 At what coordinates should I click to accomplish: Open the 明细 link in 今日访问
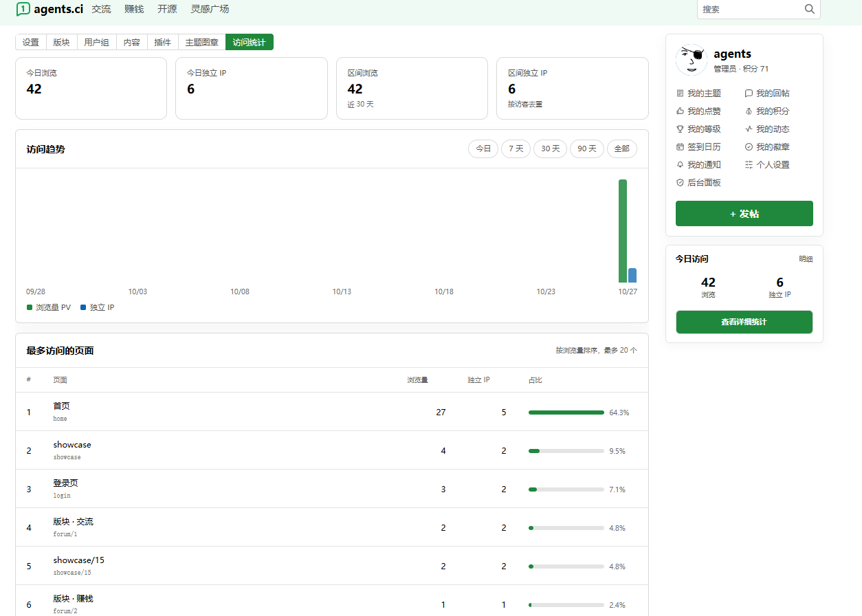coord(806,259)
